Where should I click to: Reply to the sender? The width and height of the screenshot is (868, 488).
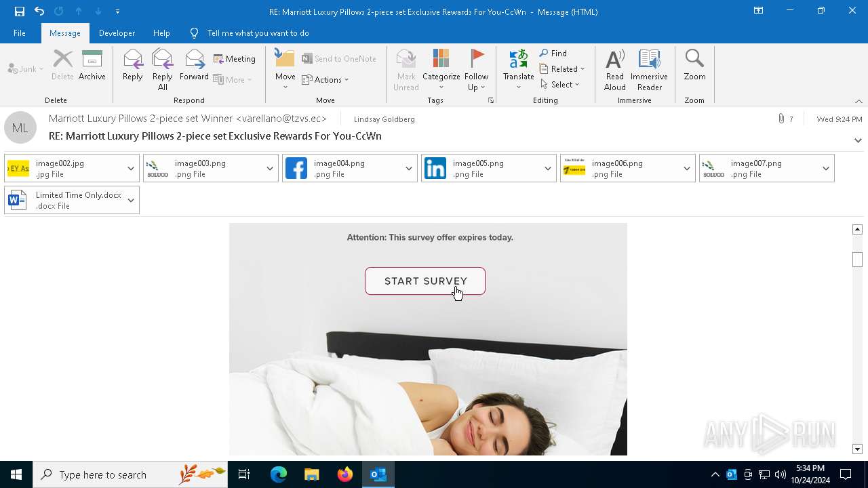(x=133, y=65)
